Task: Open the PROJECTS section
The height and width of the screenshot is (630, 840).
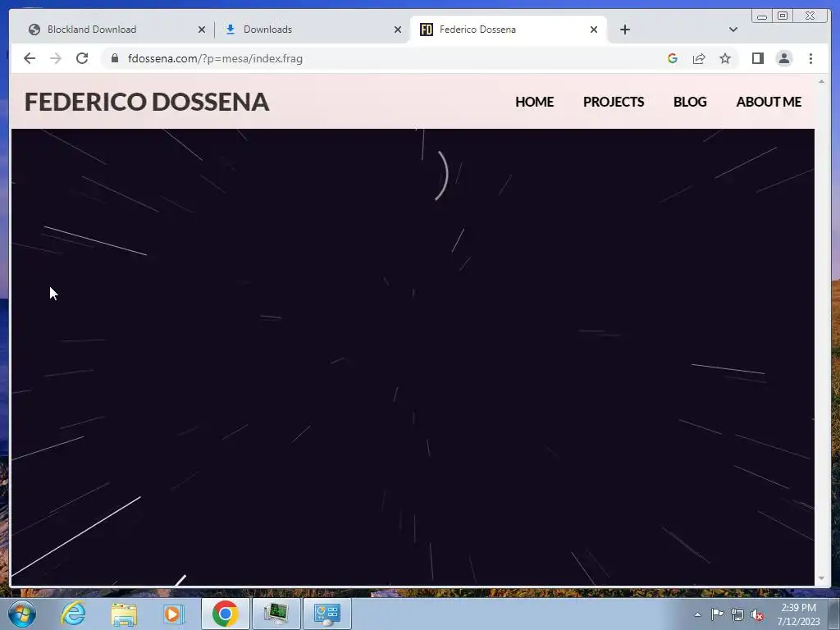Action: [x=614, y=102]
